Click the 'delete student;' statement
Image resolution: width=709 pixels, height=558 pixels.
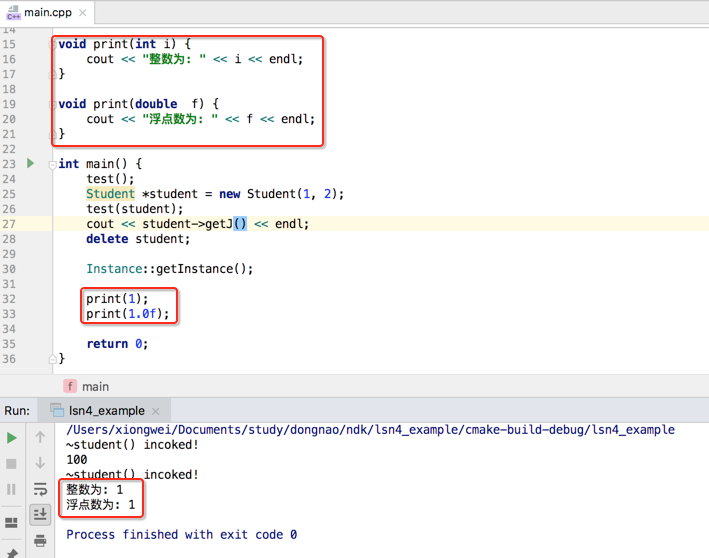pyautogui.click(x=138, y=239)
